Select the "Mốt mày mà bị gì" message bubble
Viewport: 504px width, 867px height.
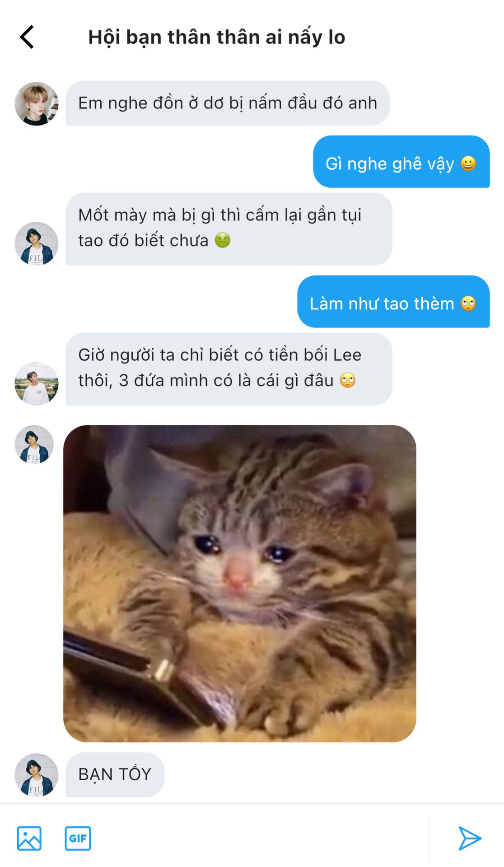click(x=229, y=229)
